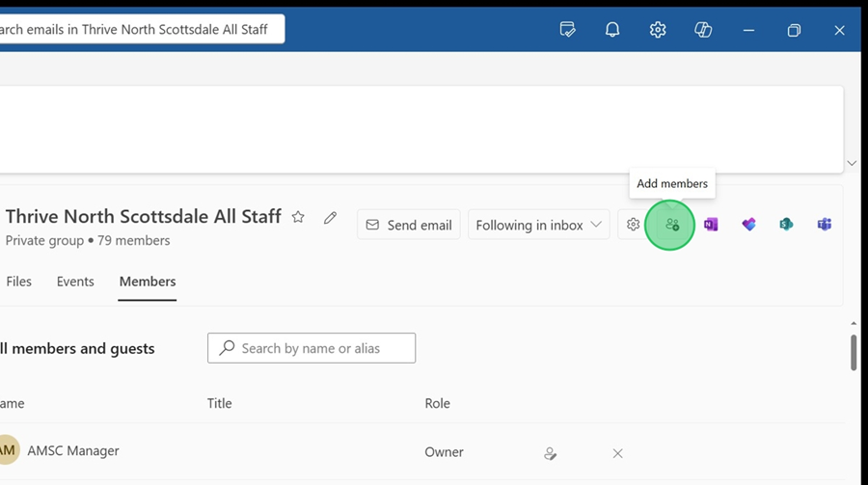
Task: Launch Copilot from the title bar
Action: (x=703, y=30)
